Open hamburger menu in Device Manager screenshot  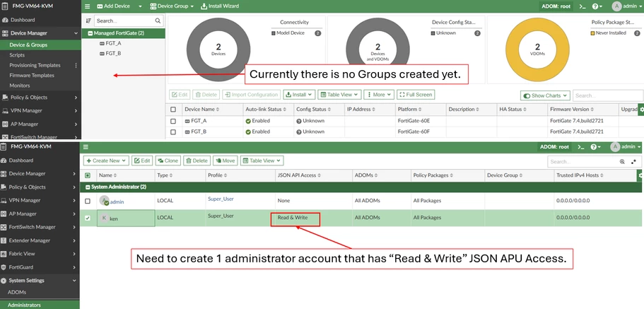point(87,6)
